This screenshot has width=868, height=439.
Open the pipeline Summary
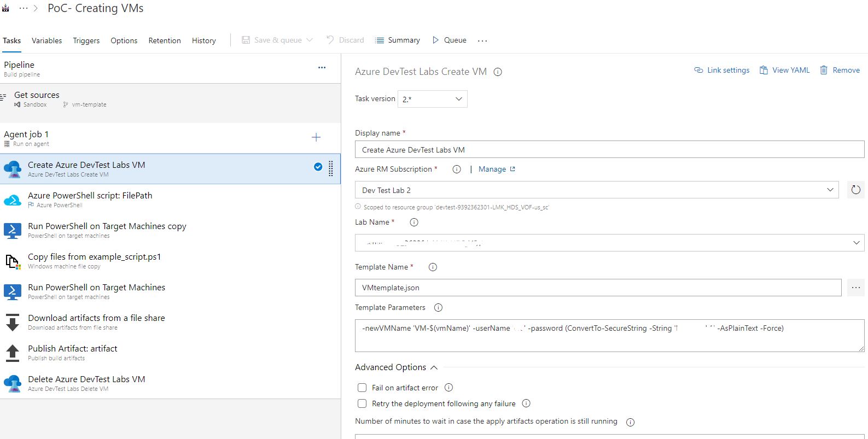[x=398, y=40]
